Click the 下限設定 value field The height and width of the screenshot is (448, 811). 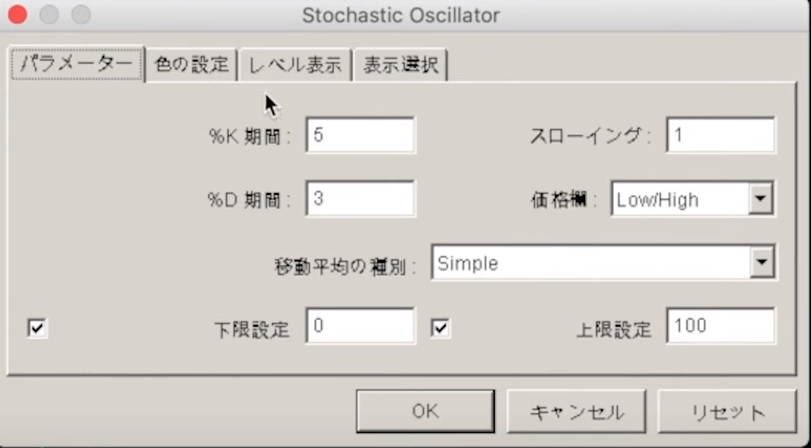click(x=360, y=326)
